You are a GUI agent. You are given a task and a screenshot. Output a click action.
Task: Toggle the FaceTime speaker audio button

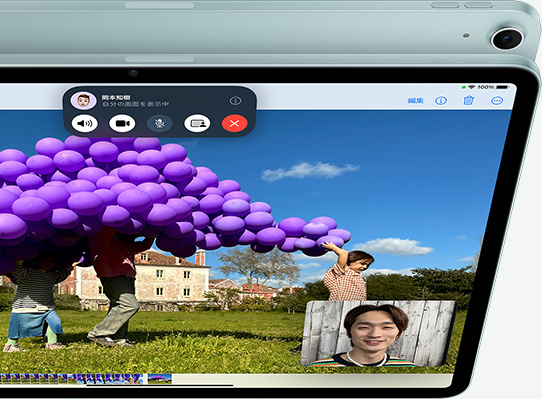pos(84,123)
